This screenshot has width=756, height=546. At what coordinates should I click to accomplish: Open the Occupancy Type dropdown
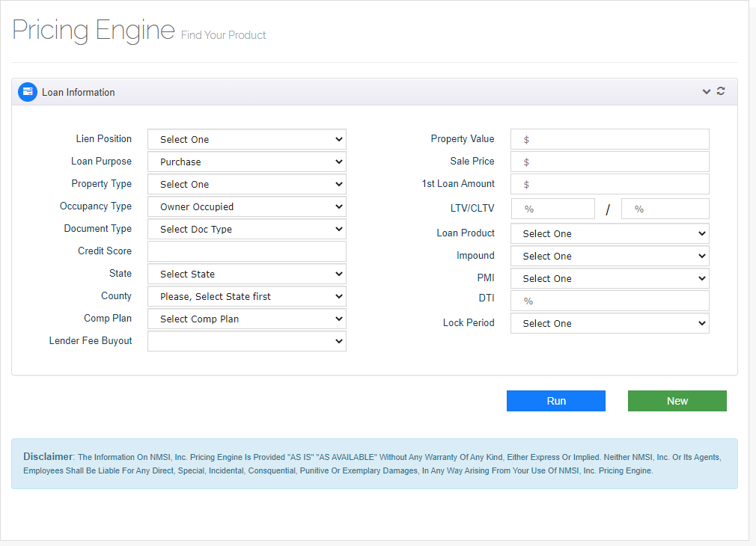click(x=247, y=206)
